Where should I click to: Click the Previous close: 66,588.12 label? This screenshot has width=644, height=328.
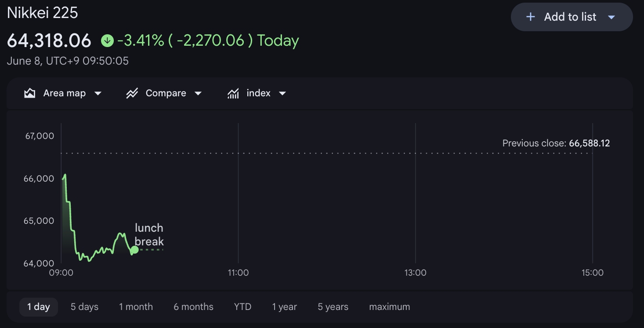coord(556,143)
